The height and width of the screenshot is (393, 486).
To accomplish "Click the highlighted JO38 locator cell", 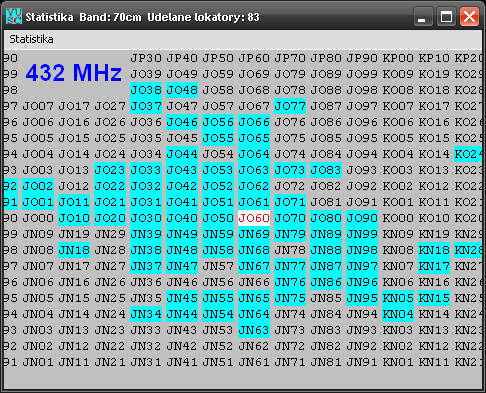I will pos(146,90).
